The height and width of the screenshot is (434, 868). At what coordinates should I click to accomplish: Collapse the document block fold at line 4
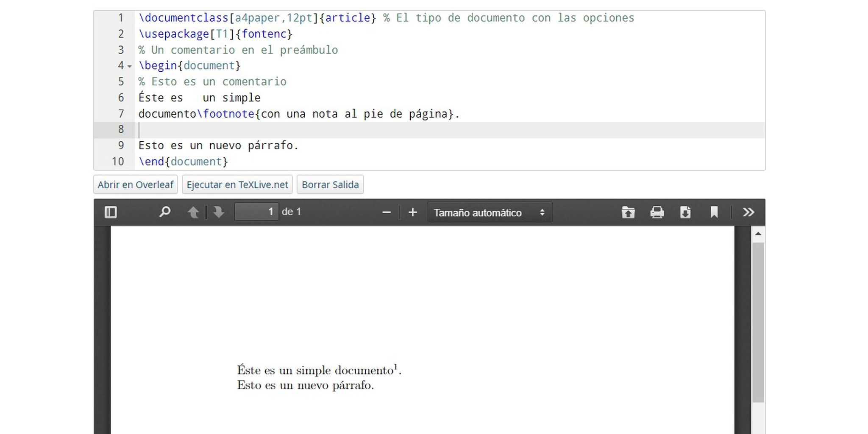pos(130,66)
